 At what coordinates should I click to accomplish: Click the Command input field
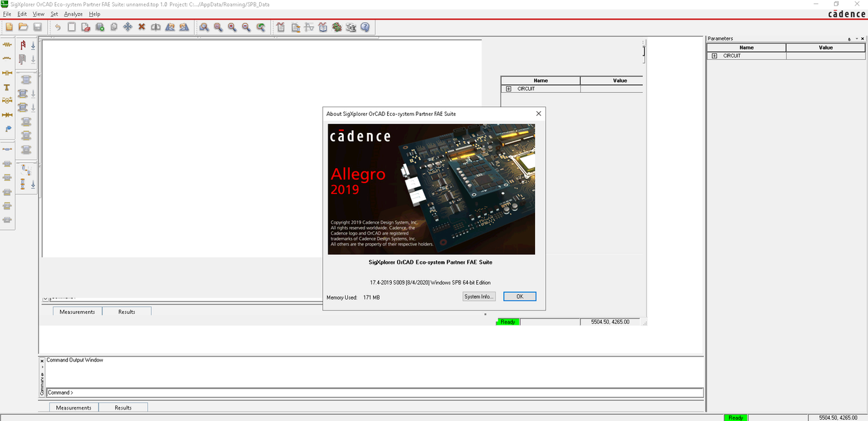point(374,393)
